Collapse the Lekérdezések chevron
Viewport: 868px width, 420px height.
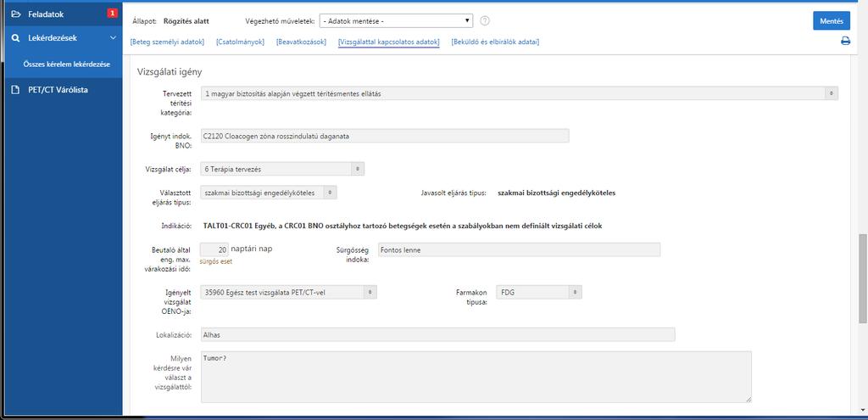click(x=113, y=38)
